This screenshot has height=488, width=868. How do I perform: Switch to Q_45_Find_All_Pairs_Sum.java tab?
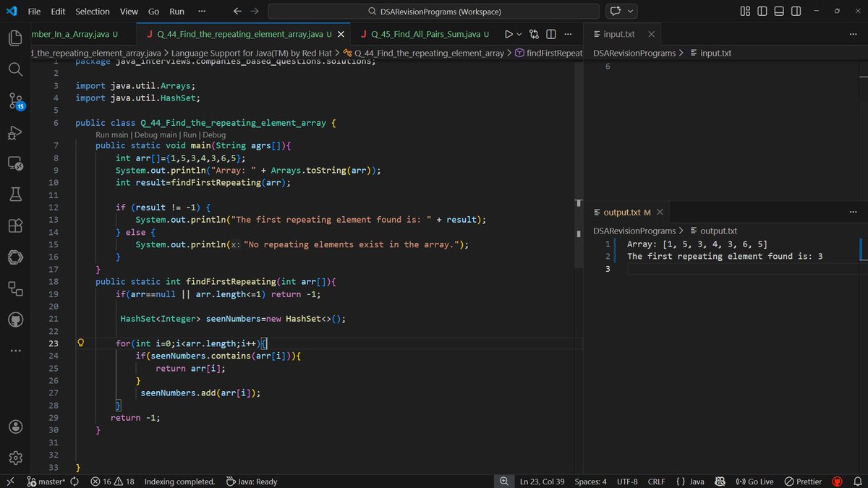[425, 34]
